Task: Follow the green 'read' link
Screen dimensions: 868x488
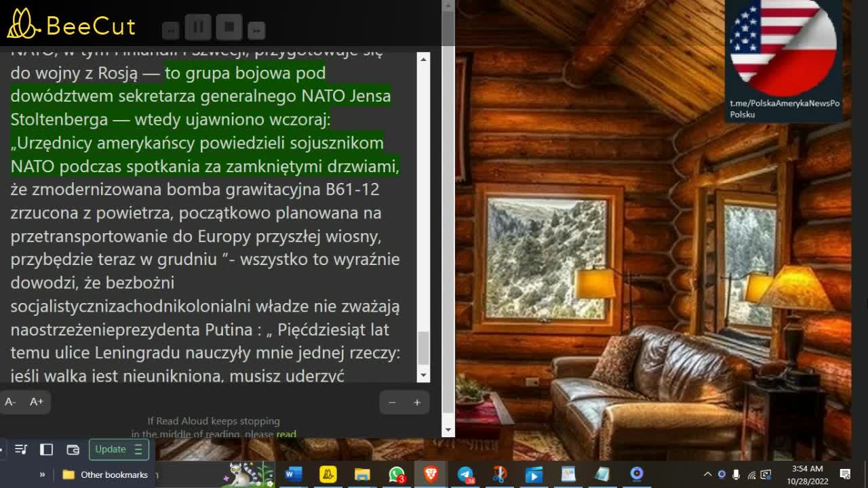Action: 286,434
